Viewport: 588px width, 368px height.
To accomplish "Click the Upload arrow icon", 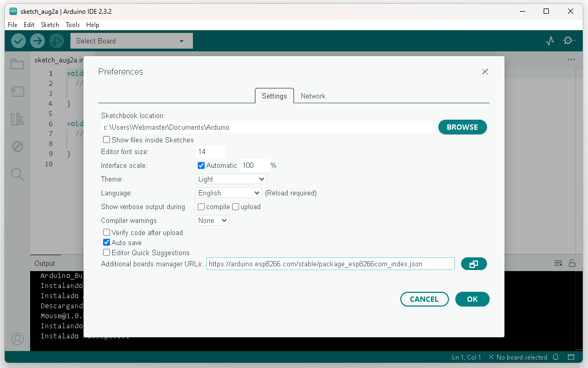I will [38, 41].
